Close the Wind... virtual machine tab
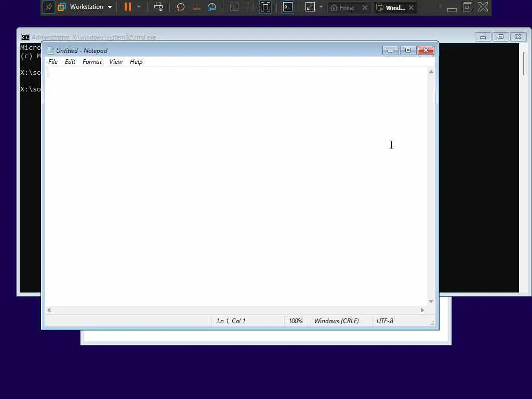 point(411,7)
